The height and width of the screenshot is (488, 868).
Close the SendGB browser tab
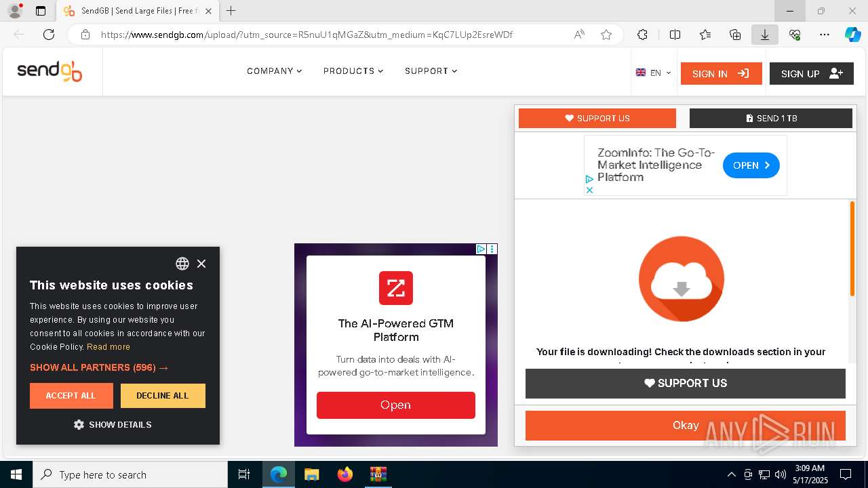coord(208,11)
